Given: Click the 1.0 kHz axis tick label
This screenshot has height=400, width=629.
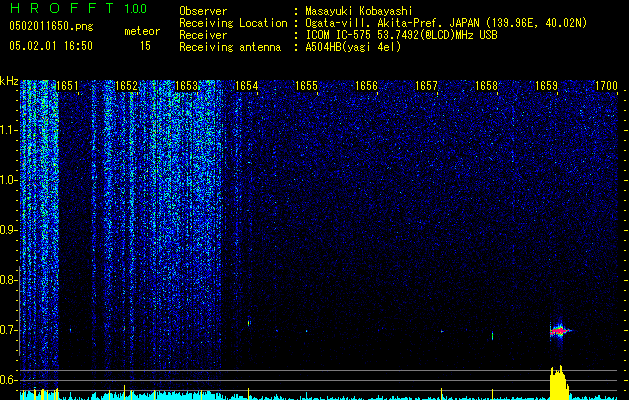Looking at the screenshot, I should click(8, 180).
